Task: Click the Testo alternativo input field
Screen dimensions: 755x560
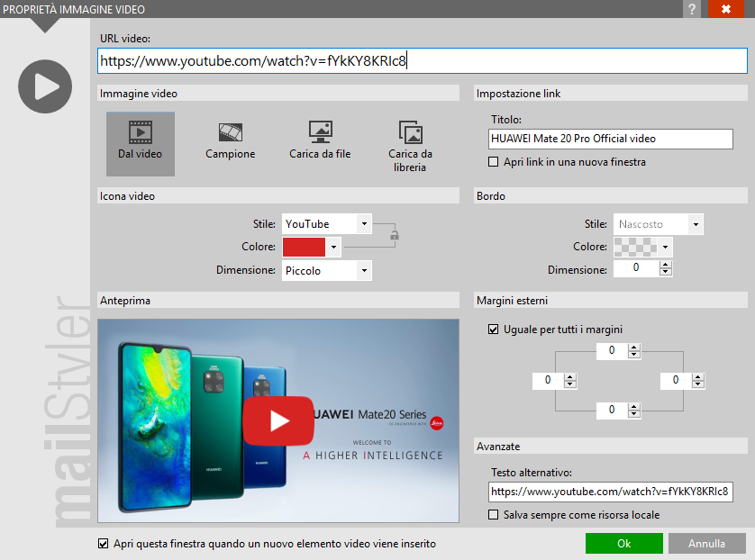Action: tap(611, 492)
